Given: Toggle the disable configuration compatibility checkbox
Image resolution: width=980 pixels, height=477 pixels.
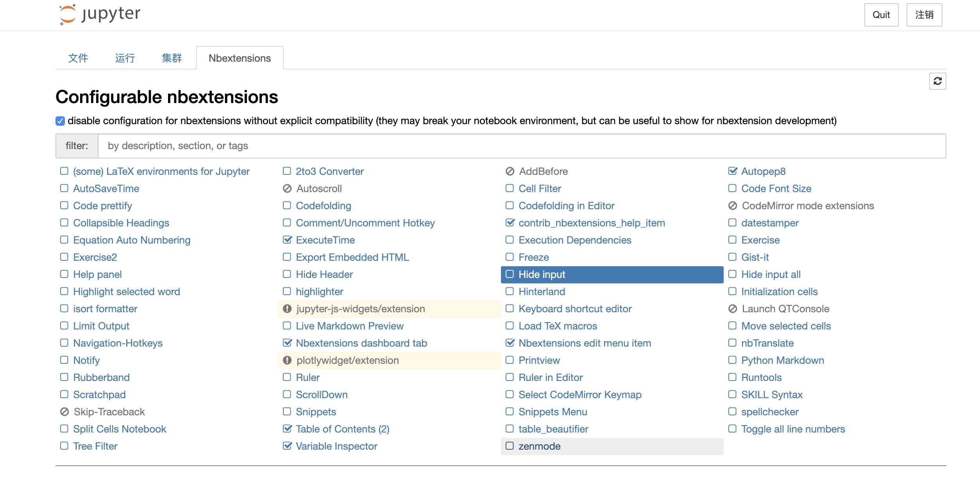Looking at the screenshot, I should (x=60, y=121).
